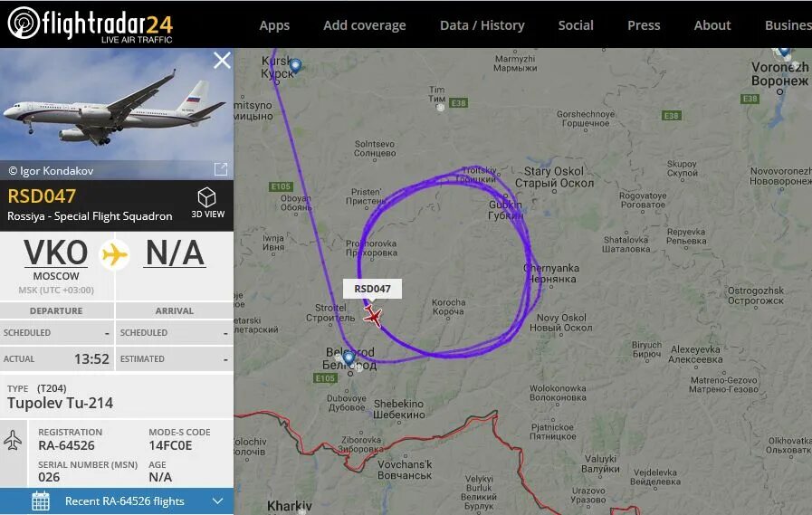Click the Voronezh airport pin marker
812x515 pixels.
pyautogui.click(x=784, y=52)
